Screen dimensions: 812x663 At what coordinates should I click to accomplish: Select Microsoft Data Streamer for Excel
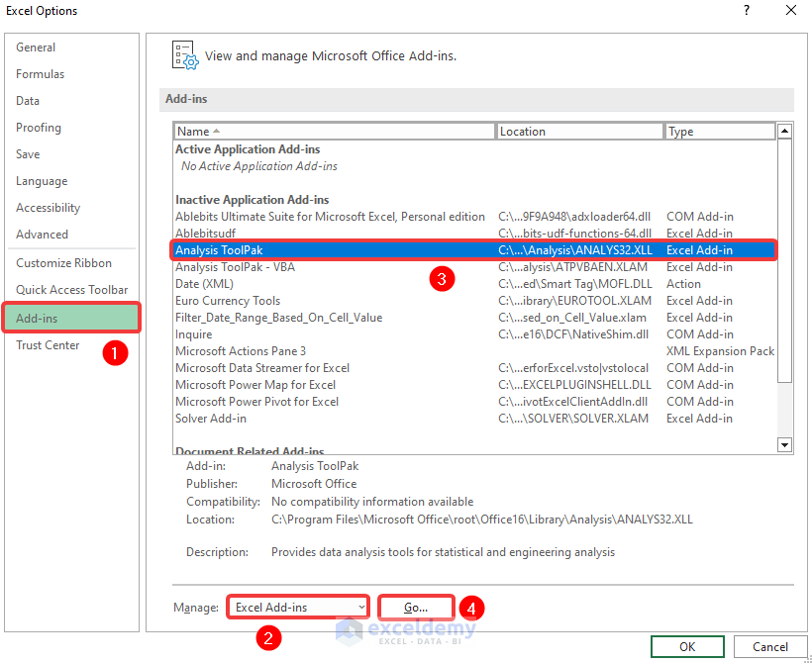pyautogui.click(x=475, y=368)
